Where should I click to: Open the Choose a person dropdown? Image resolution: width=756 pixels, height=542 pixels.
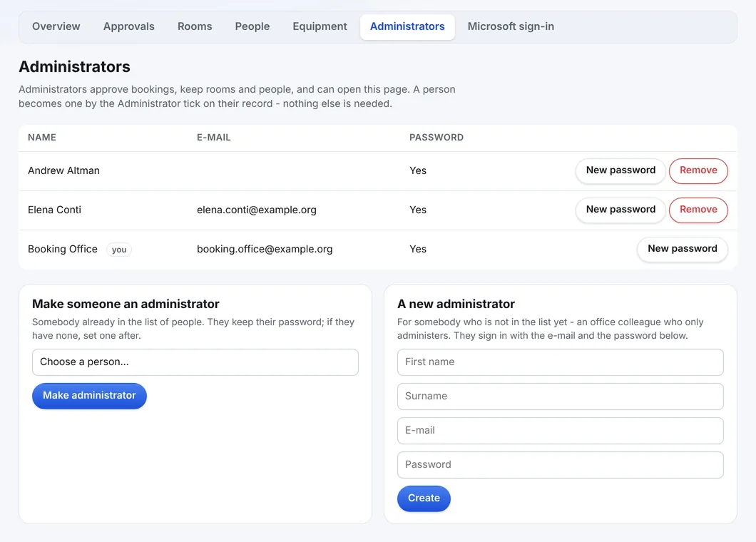[195, 362]
